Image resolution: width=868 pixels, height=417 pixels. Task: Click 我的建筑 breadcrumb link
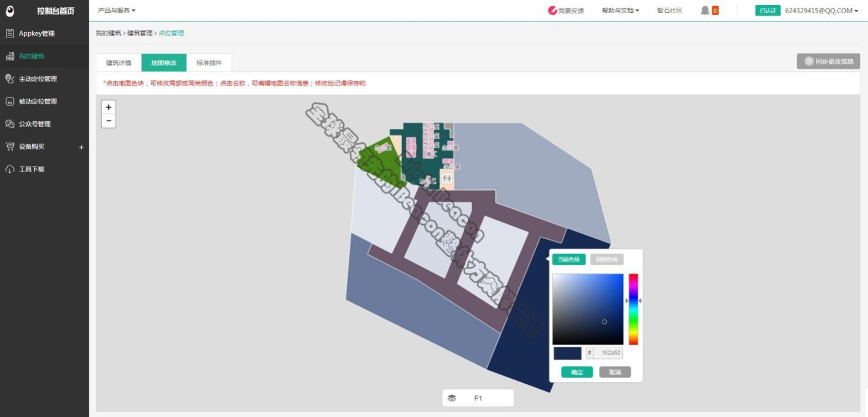pyautogui.click(x=108, y=33)
